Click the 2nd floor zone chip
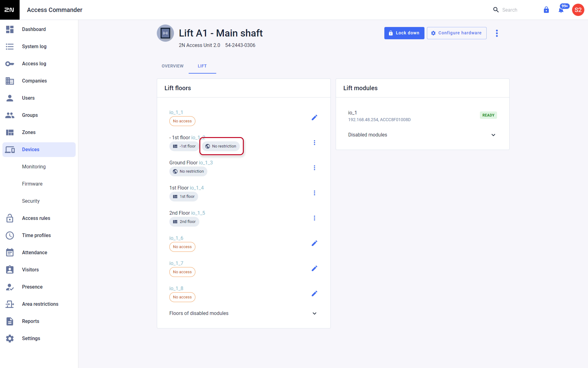 [184, 222]
